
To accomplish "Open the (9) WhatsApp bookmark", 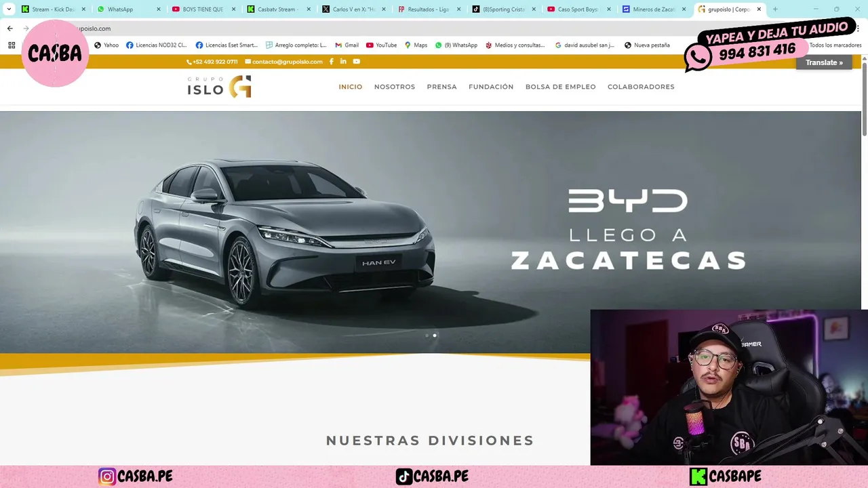I will point(456,45).
